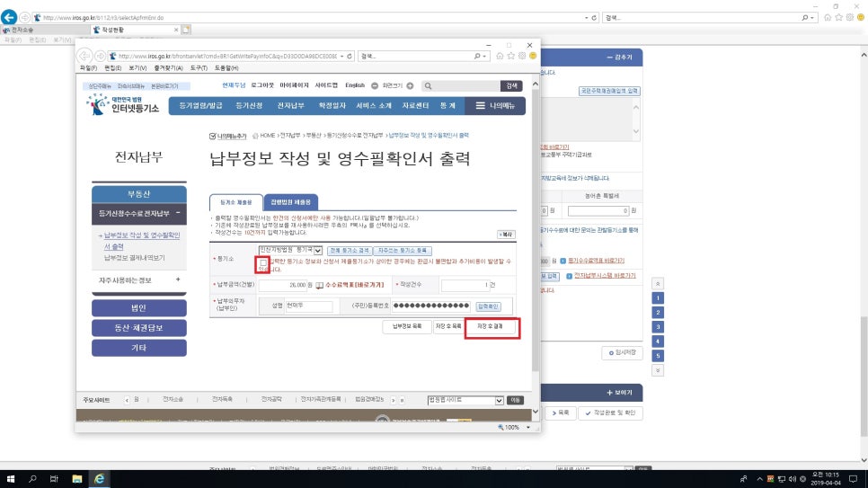Click the home icon in popup browser toolbar
This screenshot has height=488, width=868.
point(500,56)
